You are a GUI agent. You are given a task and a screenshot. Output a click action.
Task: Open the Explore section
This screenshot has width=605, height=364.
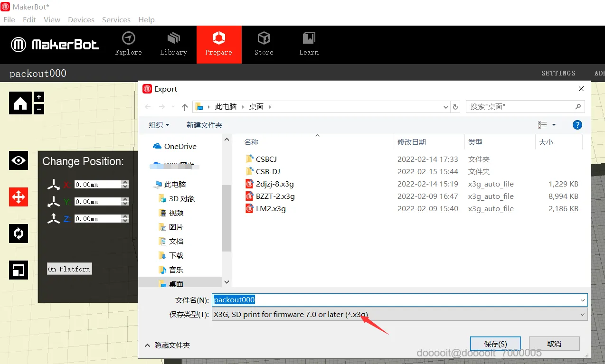[x=128, y=44]
